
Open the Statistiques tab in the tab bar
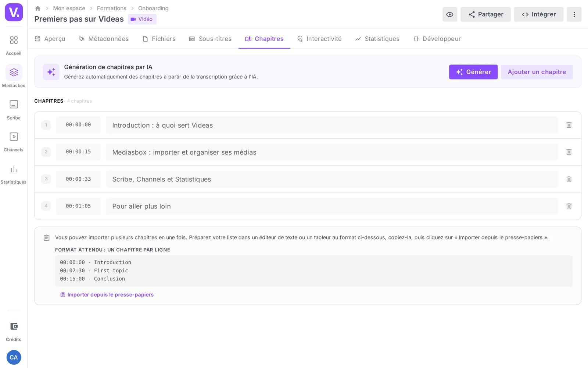point(377,39)
